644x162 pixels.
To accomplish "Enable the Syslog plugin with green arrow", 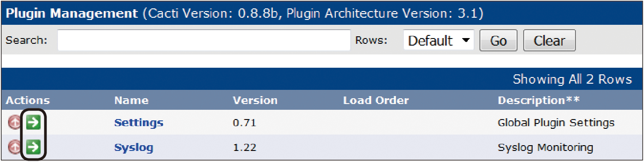I will coord(33,147).
